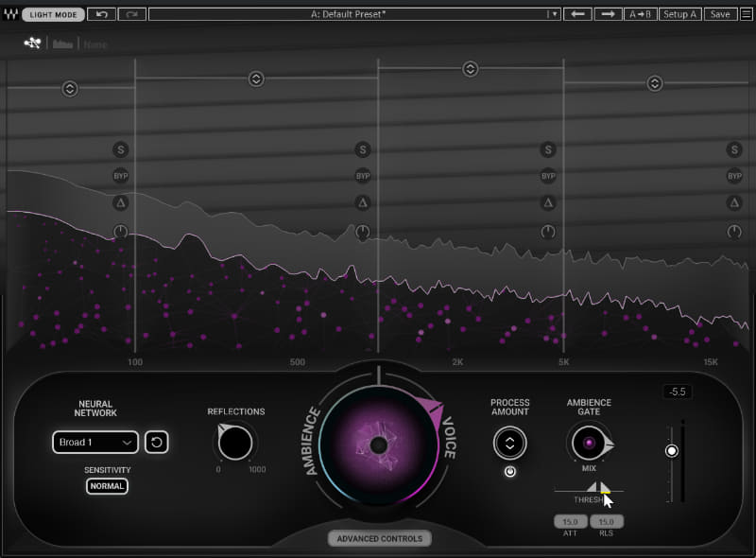Save the current preset

coord(720,14)
